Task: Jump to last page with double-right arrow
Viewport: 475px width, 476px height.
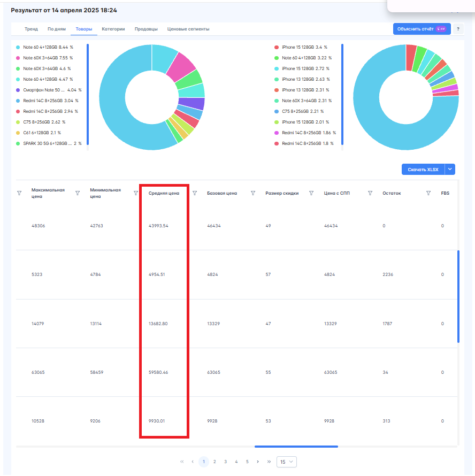Action: point(269,462)
